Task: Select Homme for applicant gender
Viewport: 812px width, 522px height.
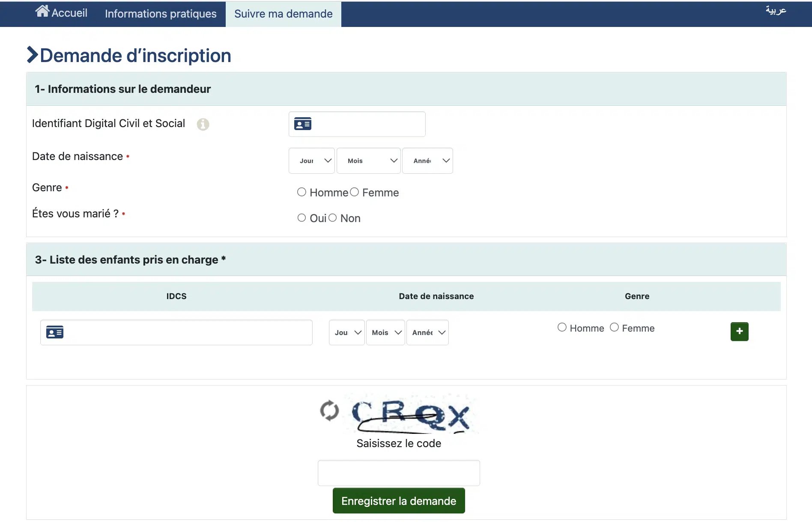Action: click(x=302, y=192)
